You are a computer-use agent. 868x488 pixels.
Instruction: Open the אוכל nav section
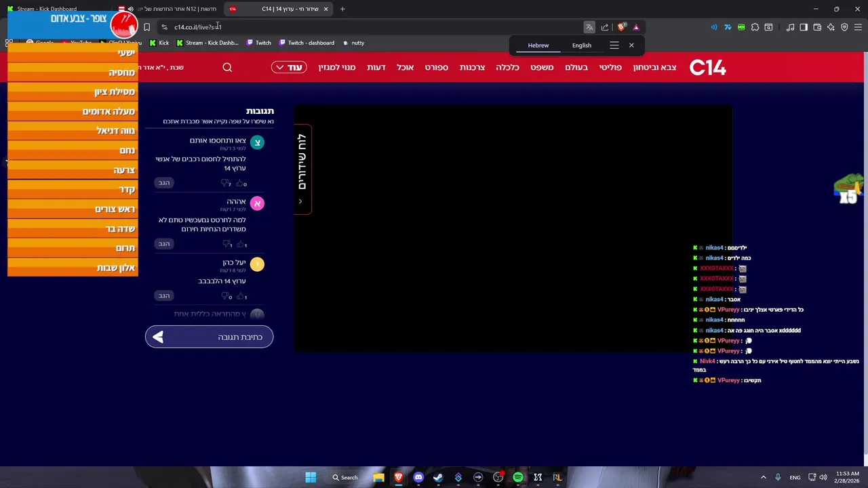(405, 67)
